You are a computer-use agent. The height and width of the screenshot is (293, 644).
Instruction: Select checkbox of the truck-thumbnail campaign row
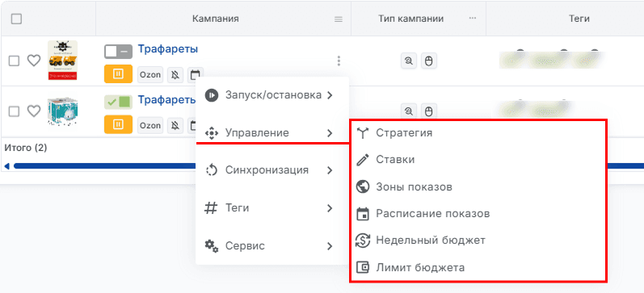(14, 61)
